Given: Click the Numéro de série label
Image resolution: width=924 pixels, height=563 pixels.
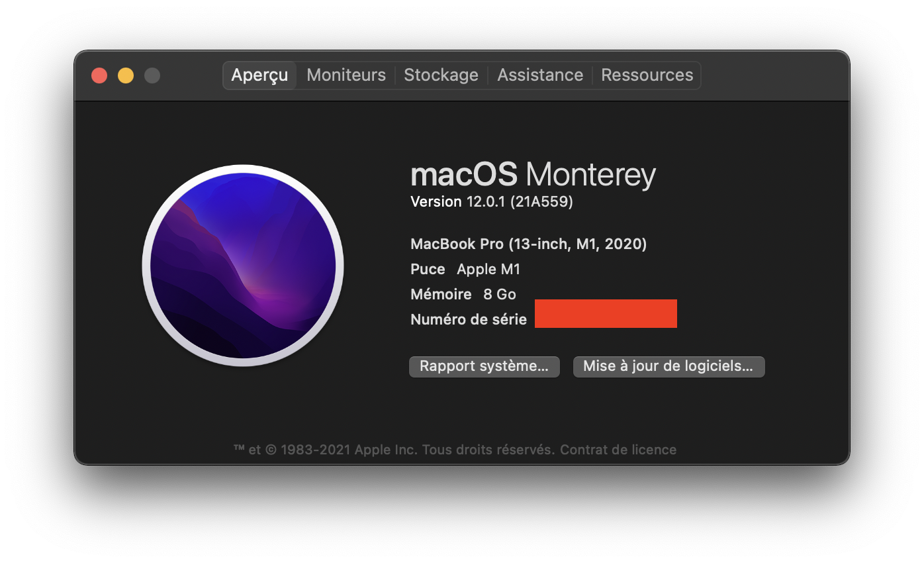Looking at the screenshot, I should click(469, 319).
